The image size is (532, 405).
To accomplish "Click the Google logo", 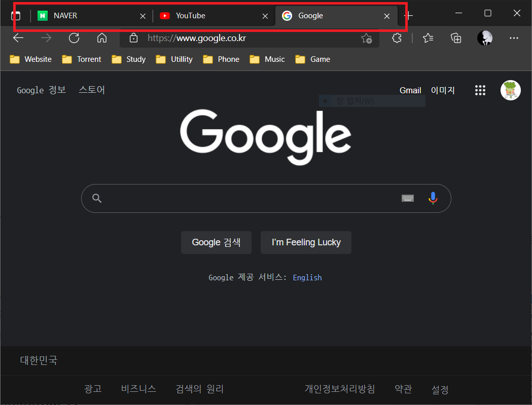I will point(266,137).
